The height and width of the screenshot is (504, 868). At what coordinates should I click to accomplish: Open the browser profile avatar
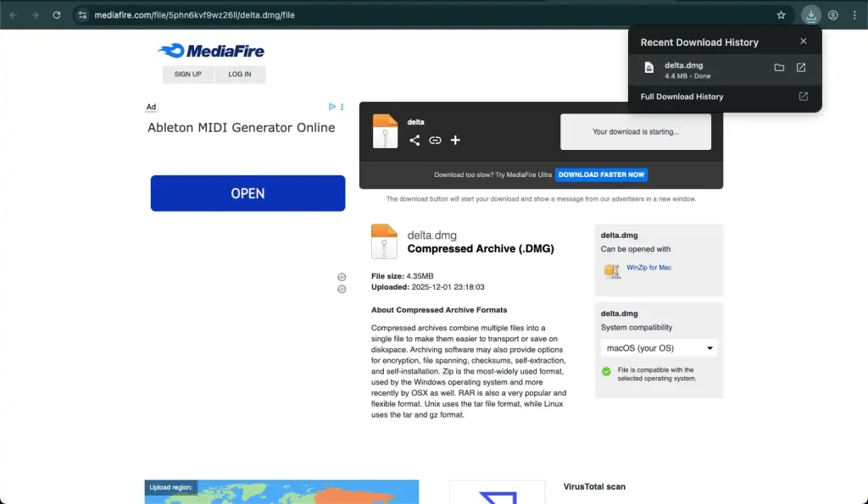tap(832, 14)
